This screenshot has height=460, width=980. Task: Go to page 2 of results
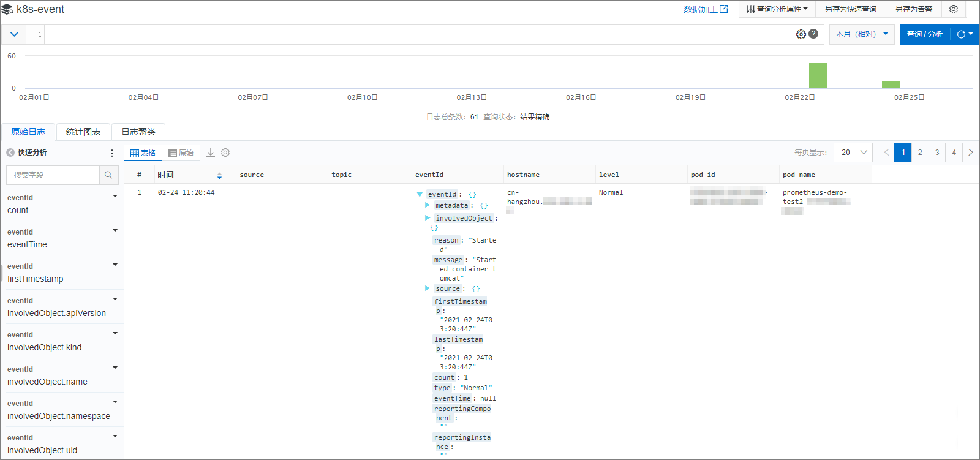(920, 153)
